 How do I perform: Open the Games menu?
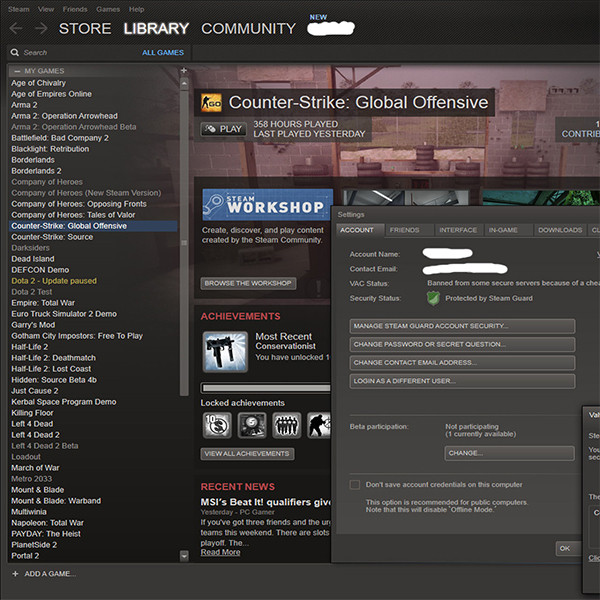[108, 9]
